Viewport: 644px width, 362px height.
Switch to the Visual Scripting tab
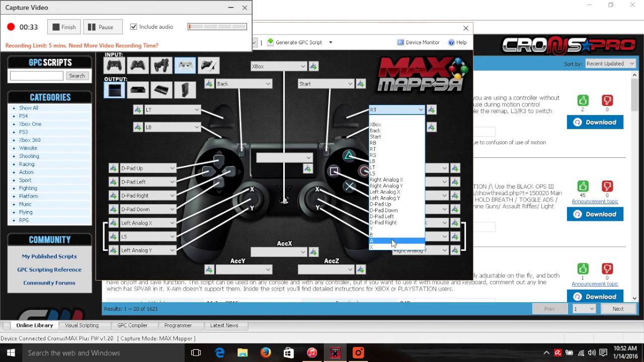click(x=82, y=325)
